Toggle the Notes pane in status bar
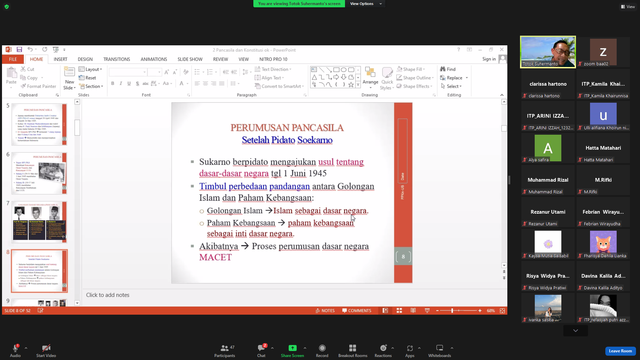 (325, 311)
